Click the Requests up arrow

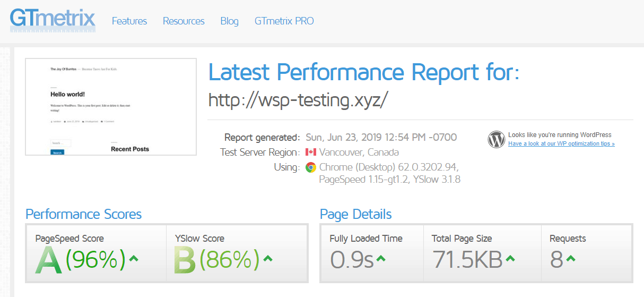pos(571,259)
